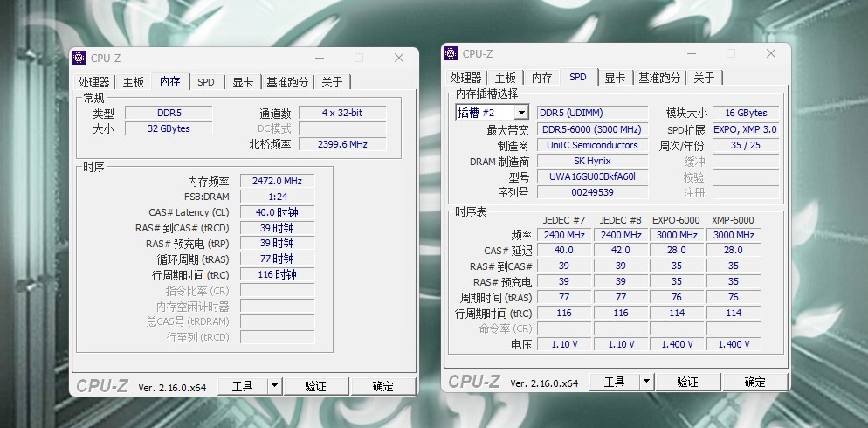
Task: Switch to 主板 tab in right window
Action: click(x=505, y=78)
